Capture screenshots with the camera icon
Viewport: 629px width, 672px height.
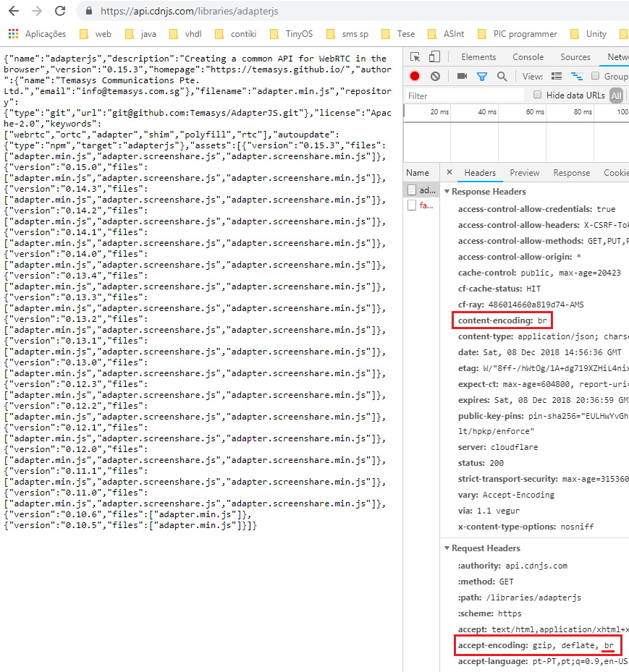460,75
